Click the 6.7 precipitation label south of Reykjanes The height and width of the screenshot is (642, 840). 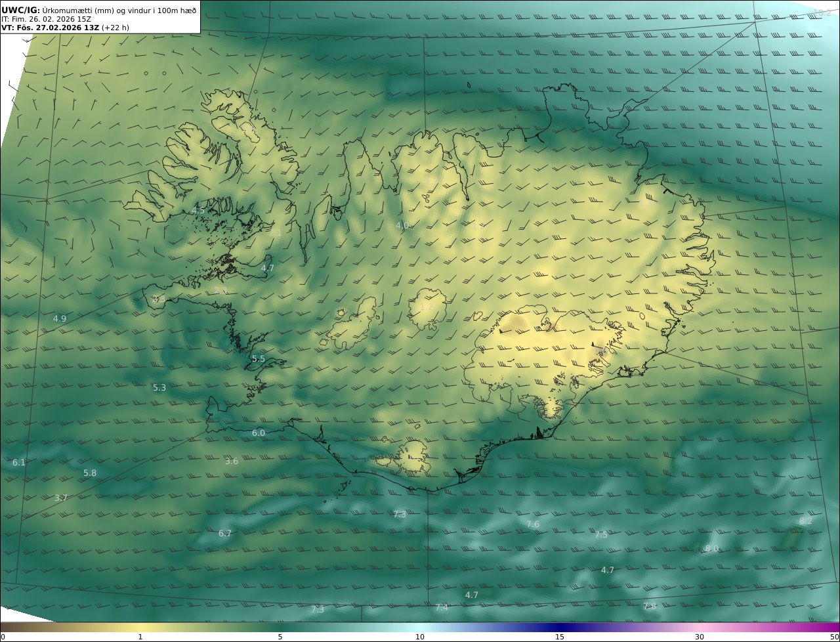click(225, 534)
